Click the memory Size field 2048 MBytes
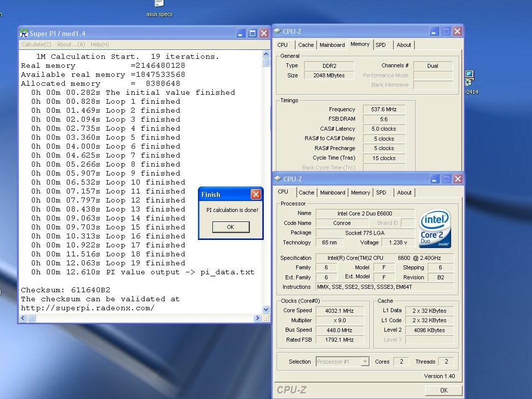The height and width of the screenshot is (399, 532). coord(329,75)
